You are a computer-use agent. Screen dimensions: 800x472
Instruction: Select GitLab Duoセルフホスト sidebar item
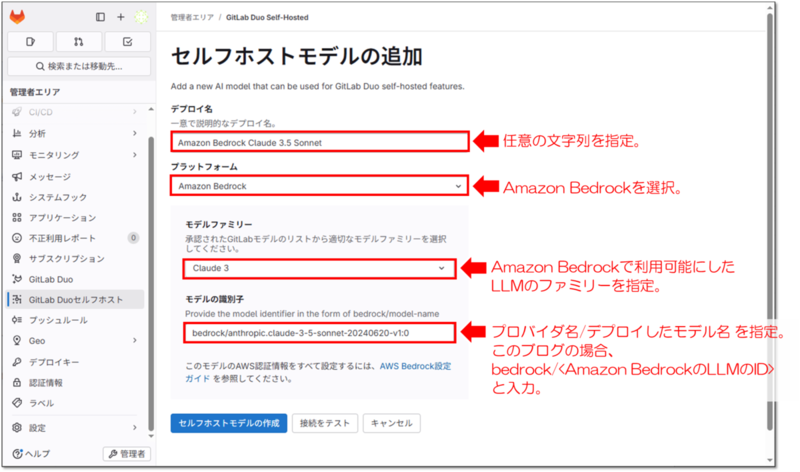[76, 300]
